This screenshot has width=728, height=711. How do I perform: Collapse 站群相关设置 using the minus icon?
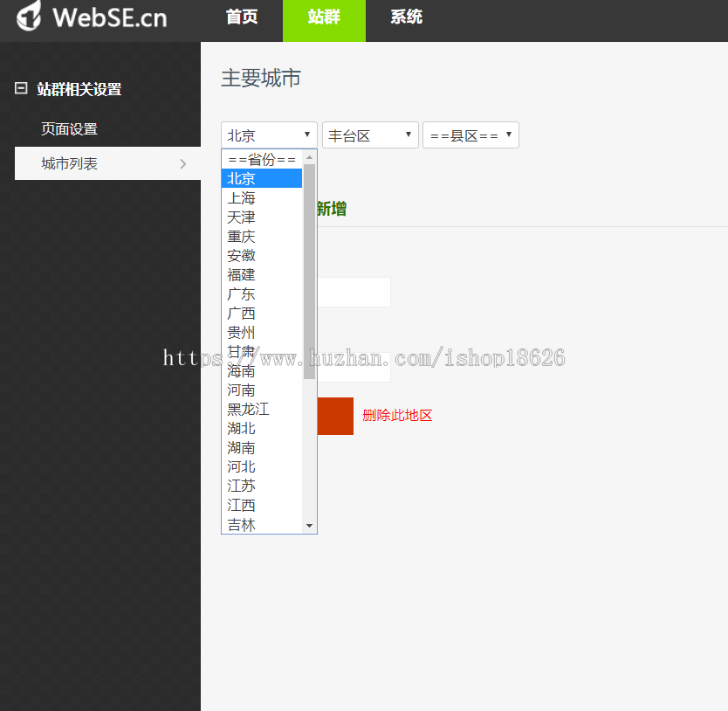tap(21, 88)
